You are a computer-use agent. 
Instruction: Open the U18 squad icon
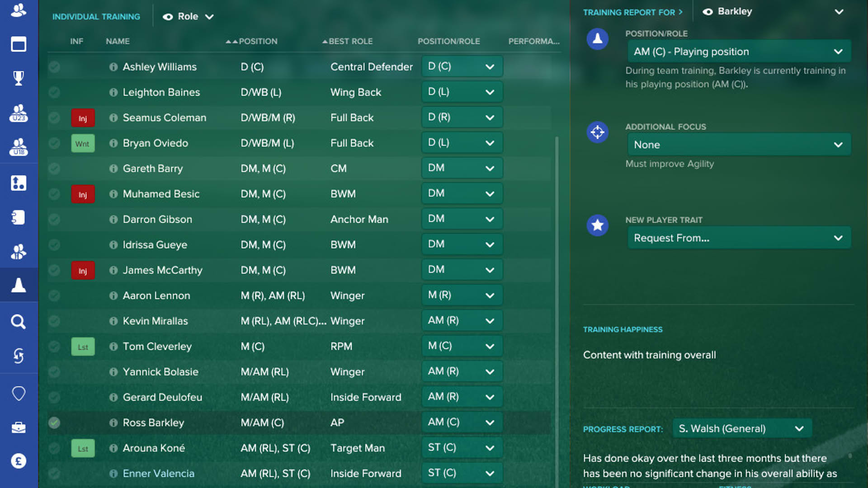click(19, 147)
